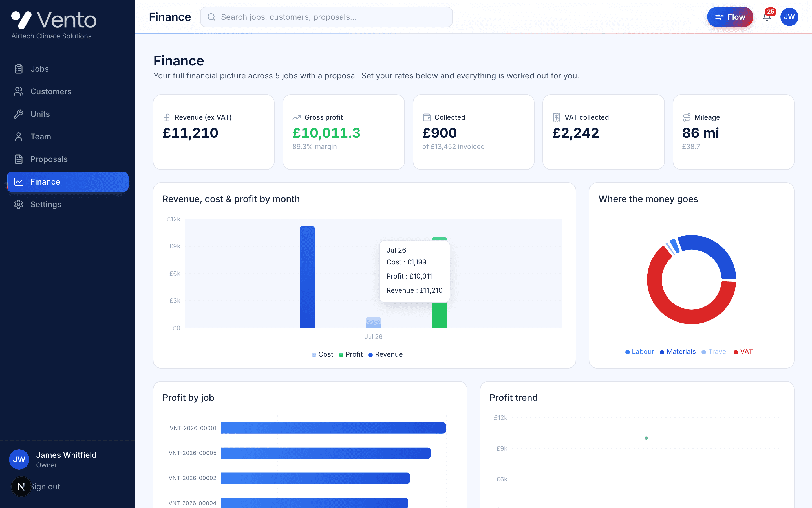
Task: Toggle the Cost legend item
Action: tap(322, 354)
